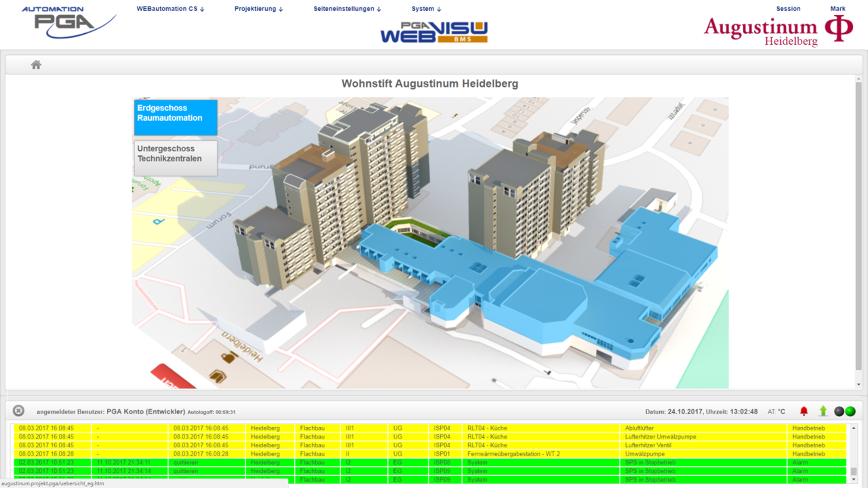
Task: Expand the WEBautomation CS menu
Action: pyautogui.click(x=170, y=9)
